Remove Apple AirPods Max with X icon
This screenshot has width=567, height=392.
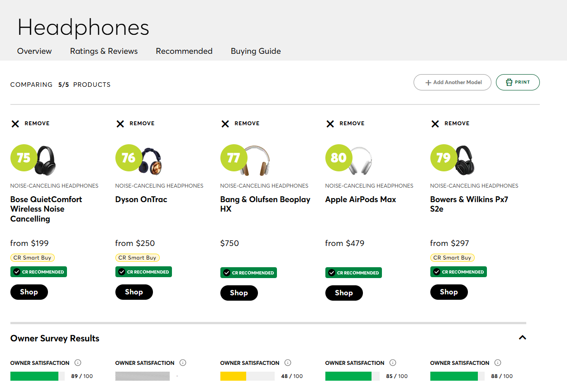tap(330, 124)
